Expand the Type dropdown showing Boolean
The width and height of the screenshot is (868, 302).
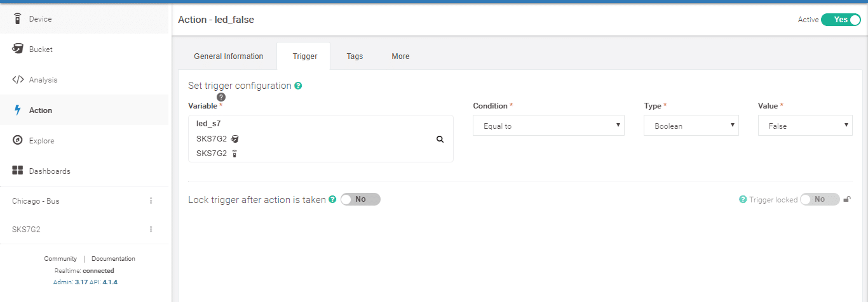coord(691,126)
